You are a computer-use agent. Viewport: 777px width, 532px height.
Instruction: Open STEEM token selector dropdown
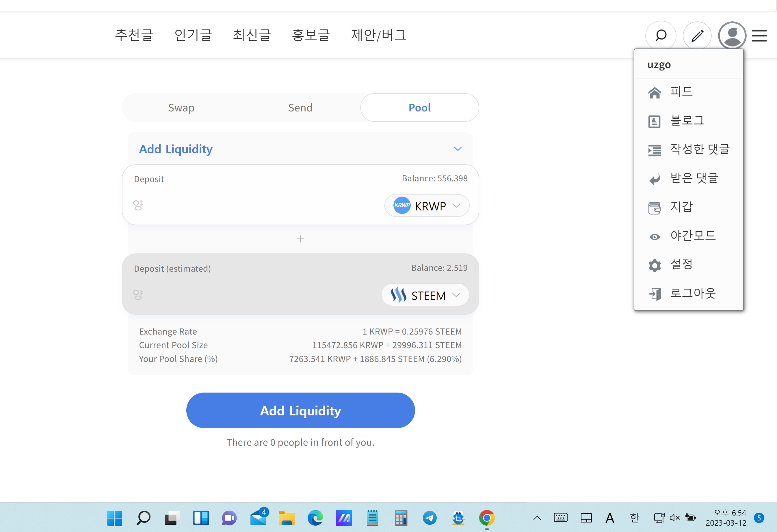[x=425, y=295]
